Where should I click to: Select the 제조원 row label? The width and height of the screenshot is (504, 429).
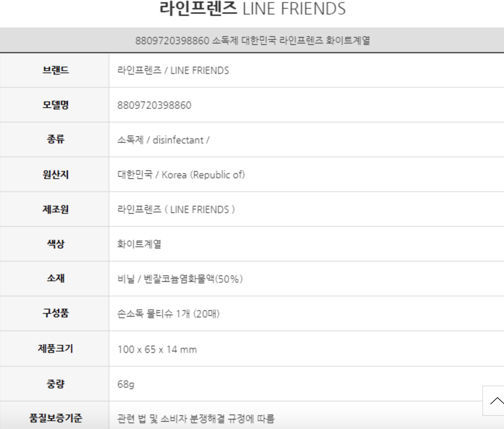click(x=55, y=209)
